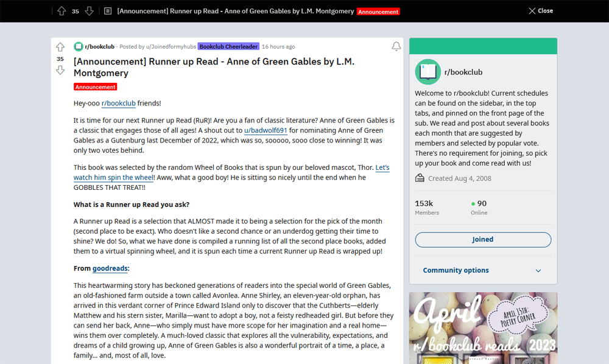Upvote the Anne of Green Gables post
Viewport: 609px width, 364px height.
[60, 47]
